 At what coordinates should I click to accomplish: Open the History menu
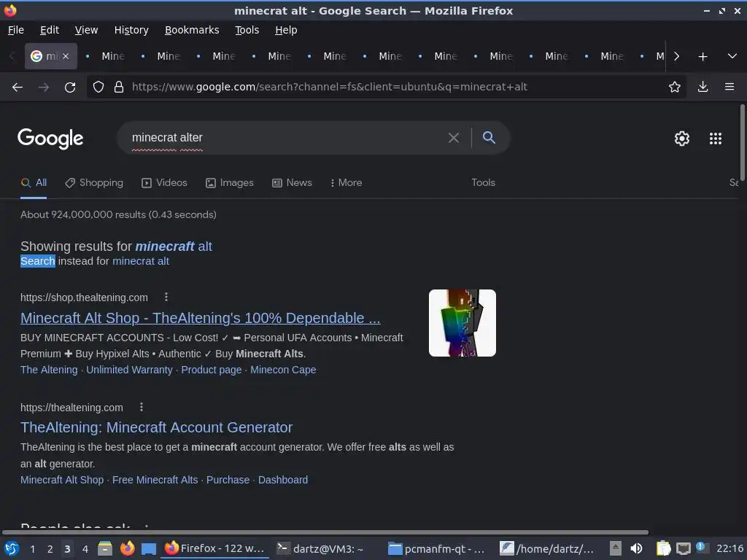[131, 30]
